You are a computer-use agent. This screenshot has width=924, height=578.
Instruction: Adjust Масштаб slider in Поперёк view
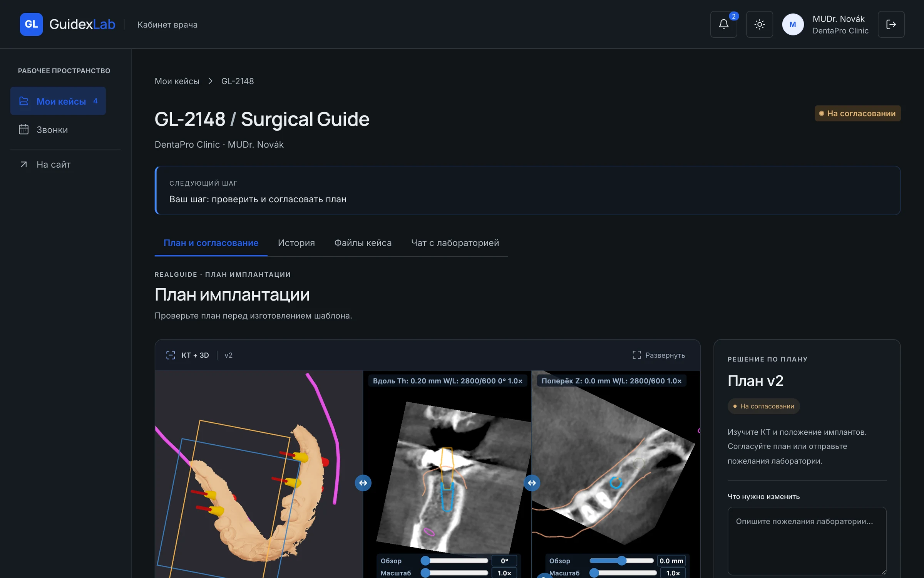pyautogui.click(x=623, y=573)
